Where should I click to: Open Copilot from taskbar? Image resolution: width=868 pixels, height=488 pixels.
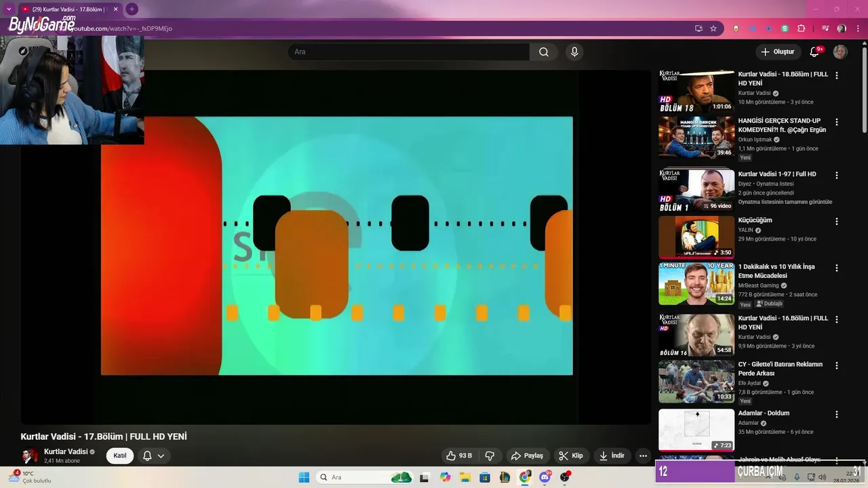pos(445,477)
